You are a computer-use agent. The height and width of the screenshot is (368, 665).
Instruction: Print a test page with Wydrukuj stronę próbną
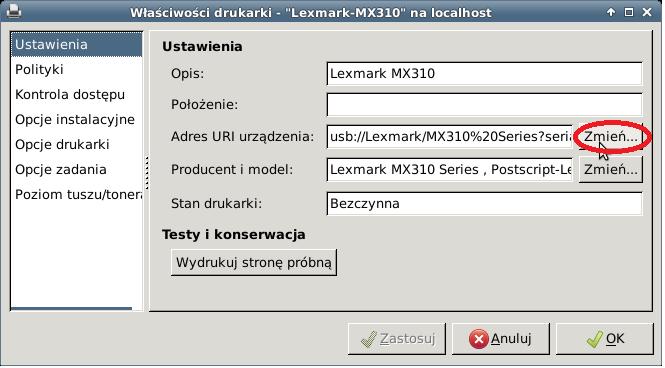pyautogui.click(x=254, y=262)
